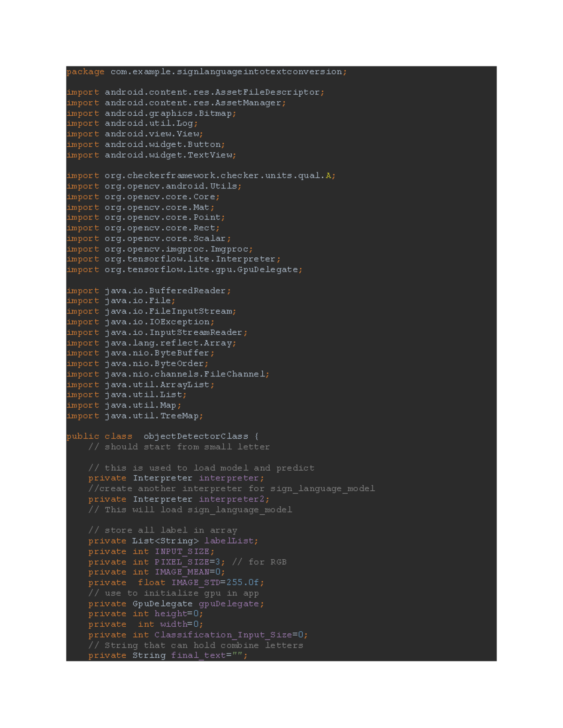Click the import java.util.TreeMap line

click(135, 416)
